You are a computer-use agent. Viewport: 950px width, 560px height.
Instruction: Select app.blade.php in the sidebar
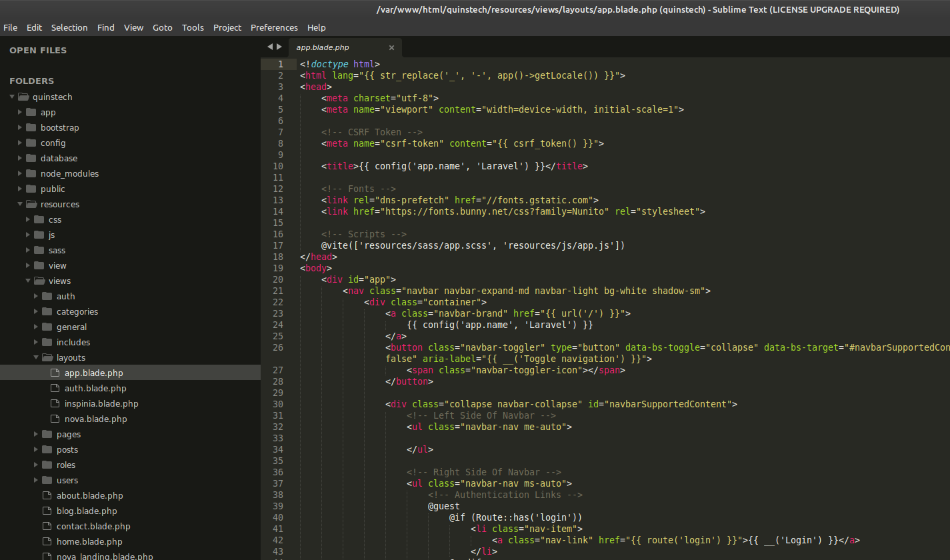click(x=130, y=373)
